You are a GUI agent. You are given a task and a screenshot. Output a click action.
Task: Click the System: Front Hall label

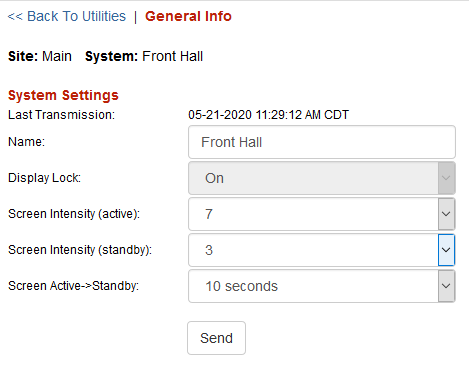click(x=144, y=56)
